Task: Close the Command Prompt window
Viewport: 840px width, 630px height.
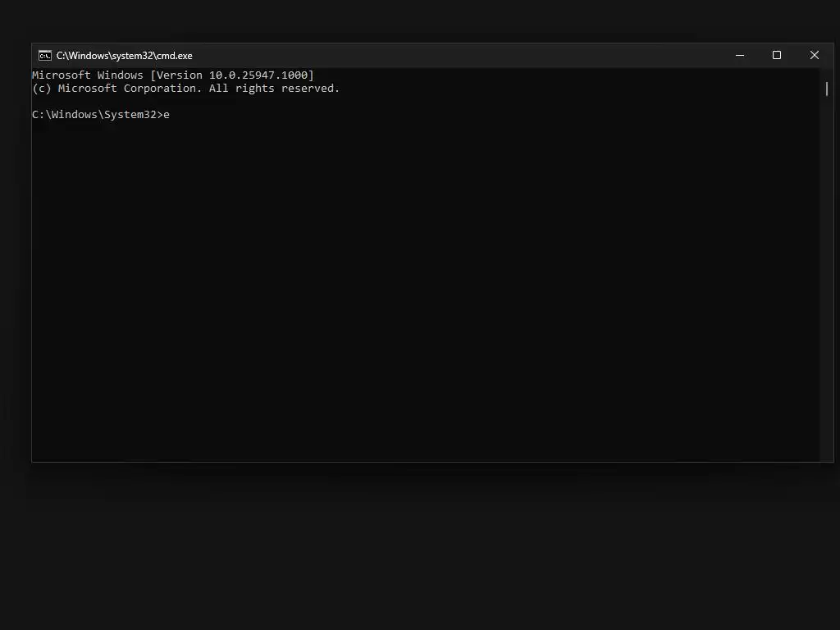Action: [815, 55]
